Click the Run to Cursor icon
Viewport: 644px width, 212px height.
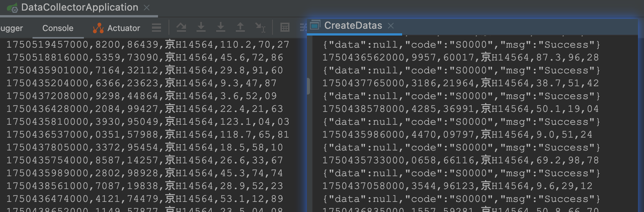260,27
